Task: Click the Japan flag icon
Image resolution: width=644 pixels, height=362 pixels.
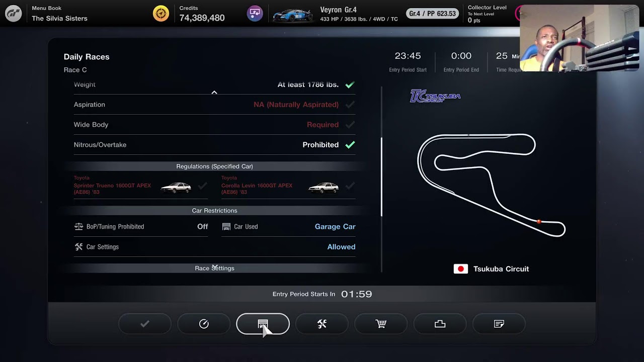Action: (x=461, y=269)
